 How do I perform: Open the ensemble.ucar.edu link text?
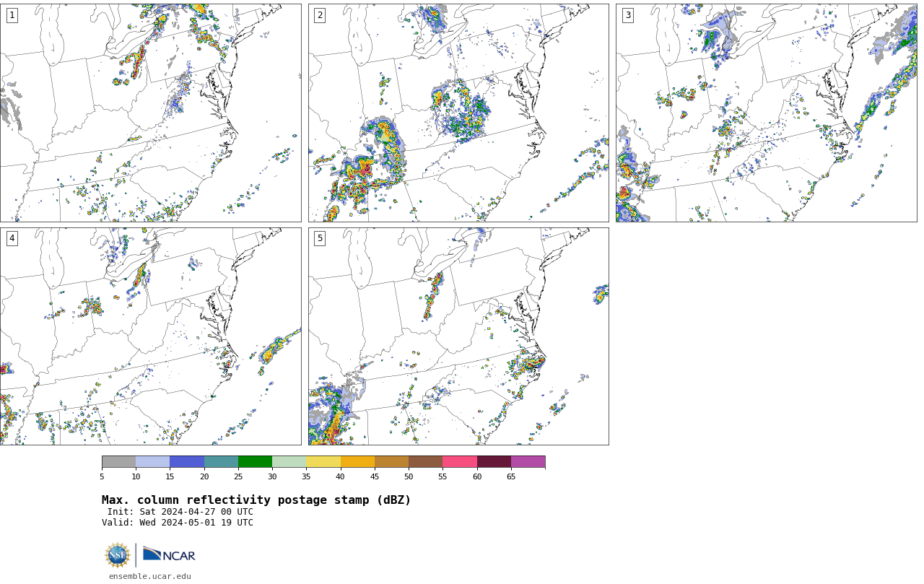click(150, 576)
